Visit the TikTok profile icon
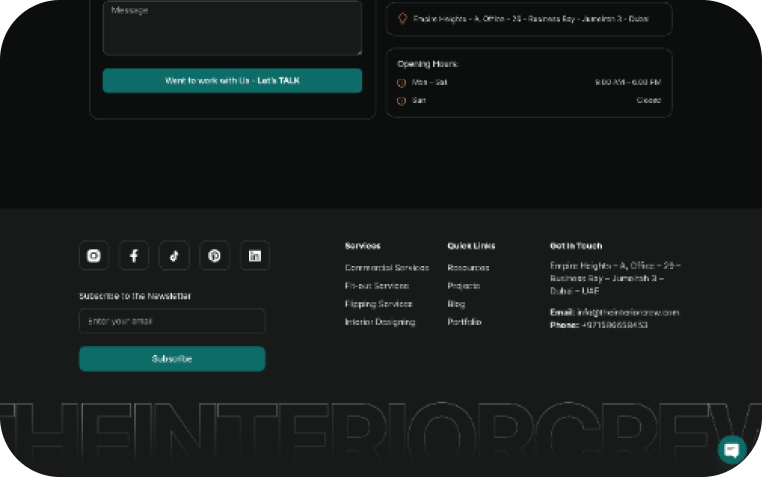 (x=174, y=256)
